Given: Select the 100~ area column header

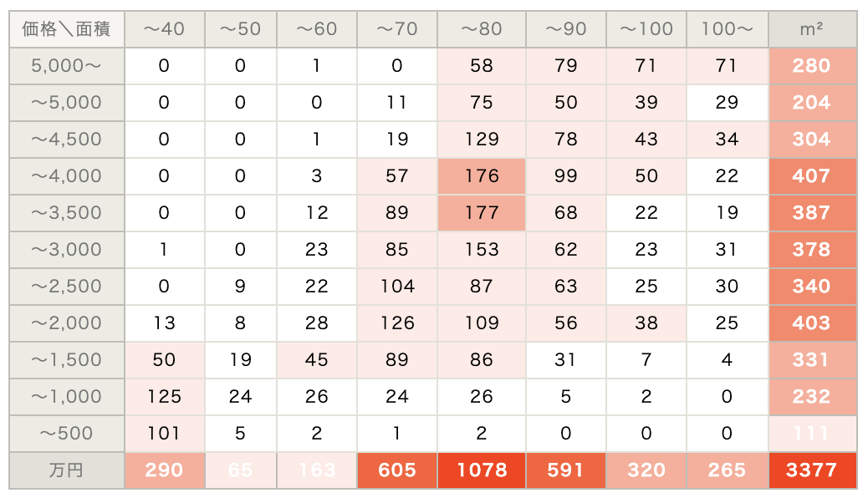Looking at the screenshot, I should (728, 28).
